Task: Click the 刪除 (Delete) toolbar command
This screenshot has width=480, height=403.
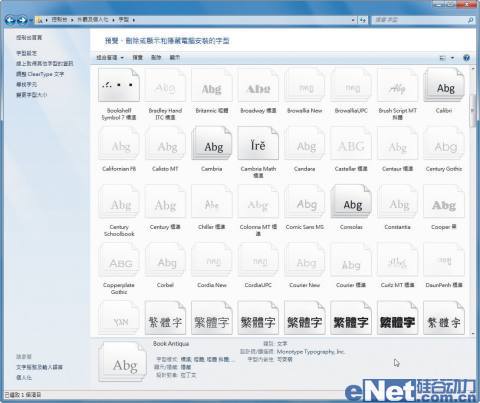Action: point(156,58)
